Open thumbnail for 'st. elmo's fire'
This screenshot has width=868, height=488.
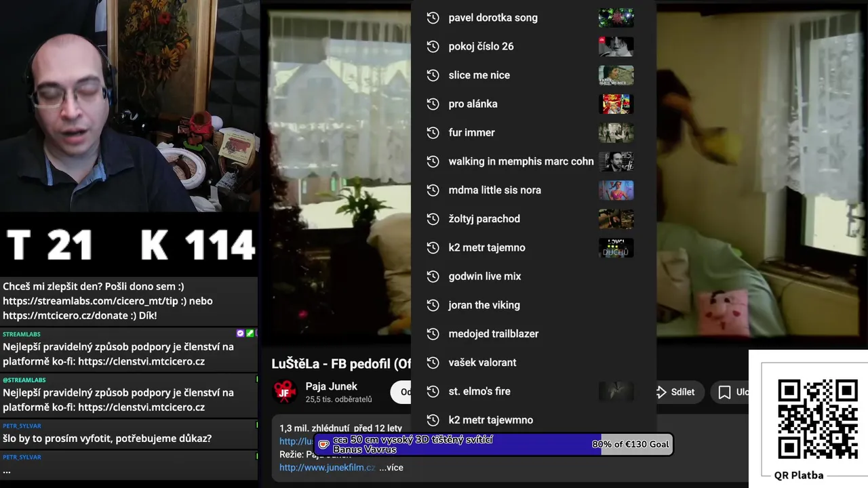click(616, 391)
